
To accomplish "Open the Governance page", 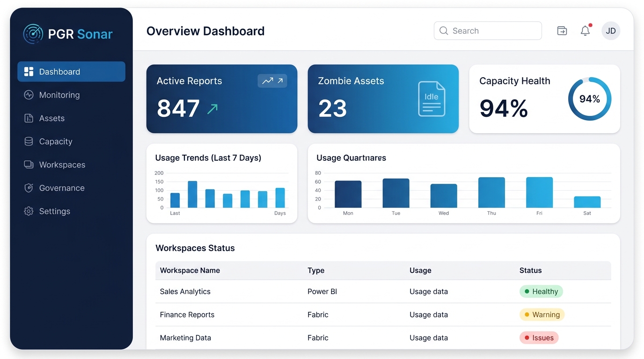I will point(71,188).
